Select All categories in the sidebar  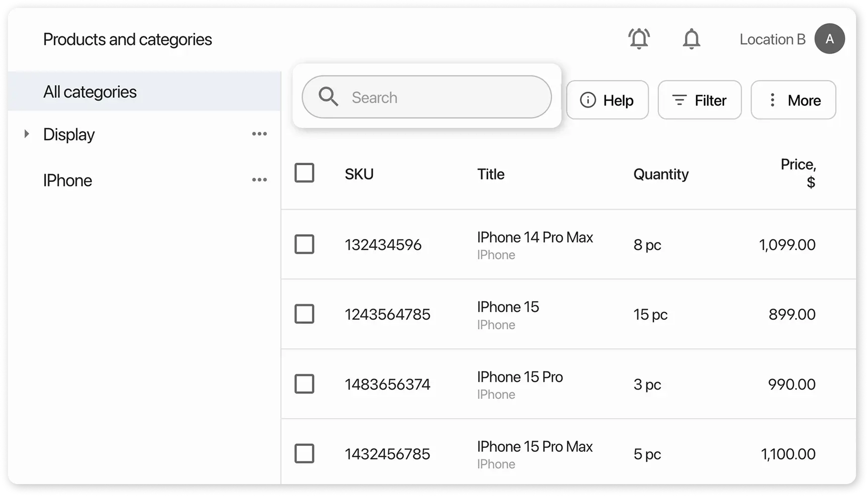pos(90,92)
